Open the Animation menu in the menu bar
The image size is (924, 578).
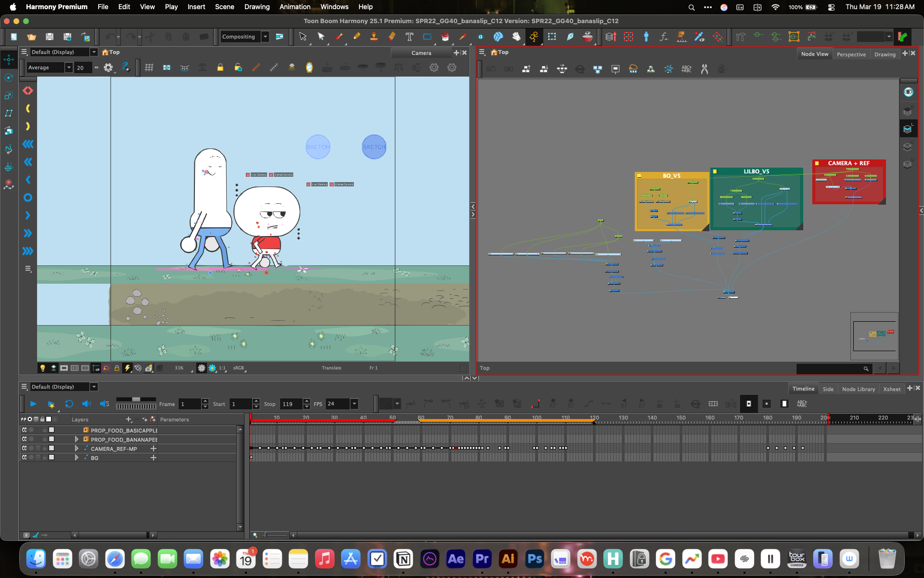tap(295, 7)
